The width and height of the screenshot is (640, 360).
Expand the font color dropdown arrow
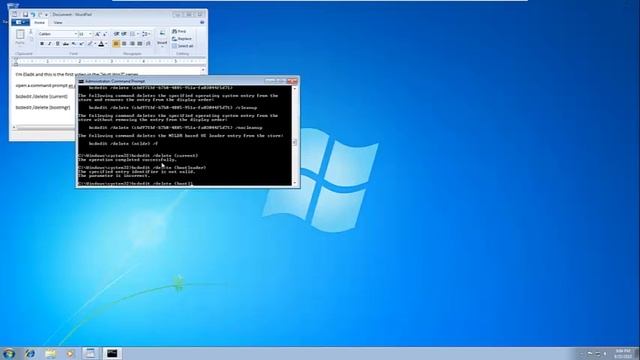107,43
